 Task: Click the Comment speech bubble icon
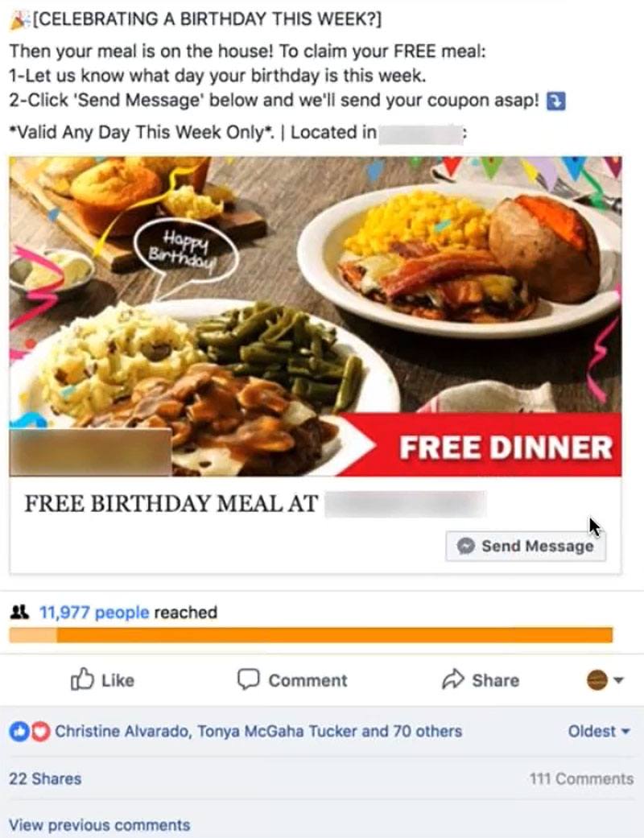(x=248, y=679)
